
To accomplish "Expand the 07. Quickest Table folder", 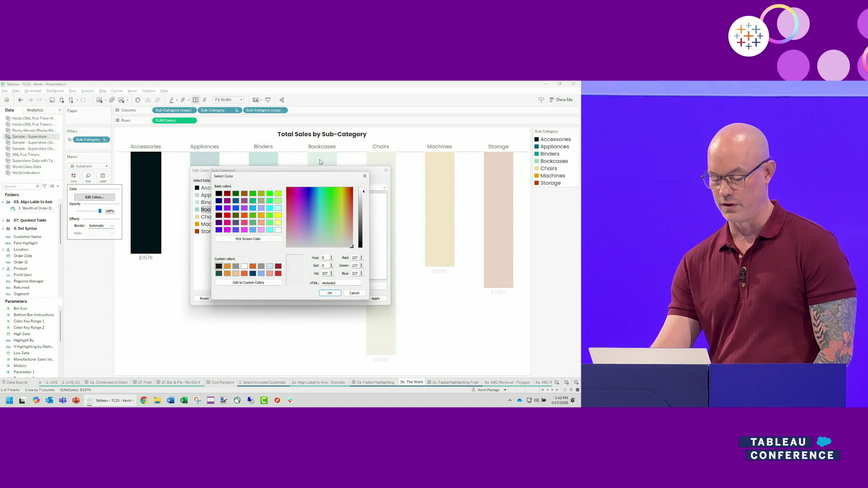I will [x=3, y=221].
